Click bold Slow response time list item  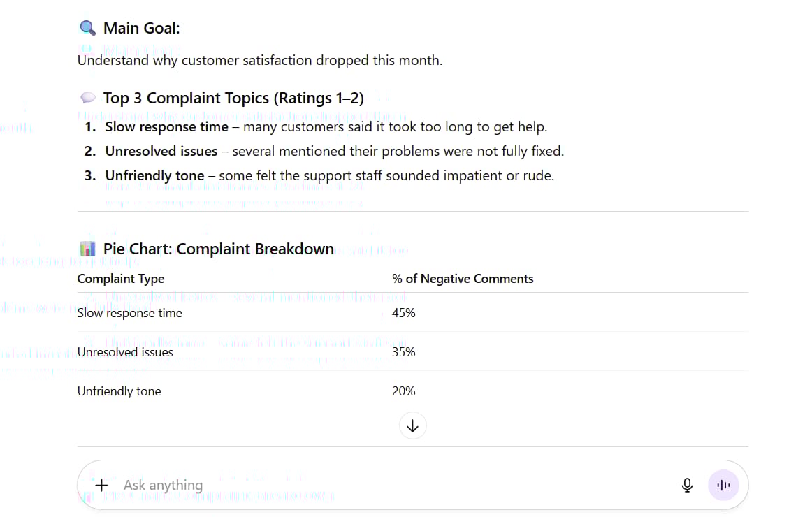click(167, 126)
